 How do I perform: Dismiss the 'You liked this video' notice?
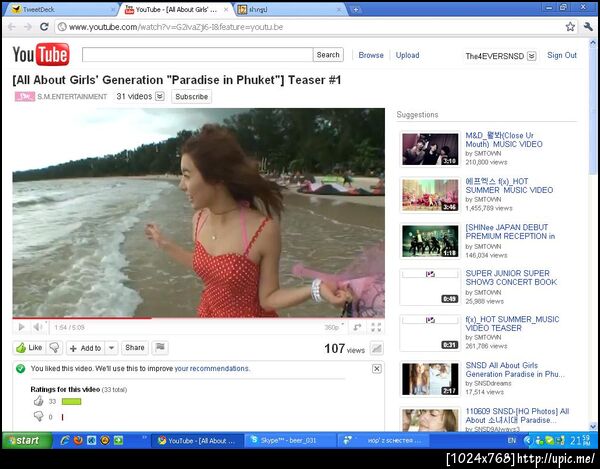click(x=377, y=368)
